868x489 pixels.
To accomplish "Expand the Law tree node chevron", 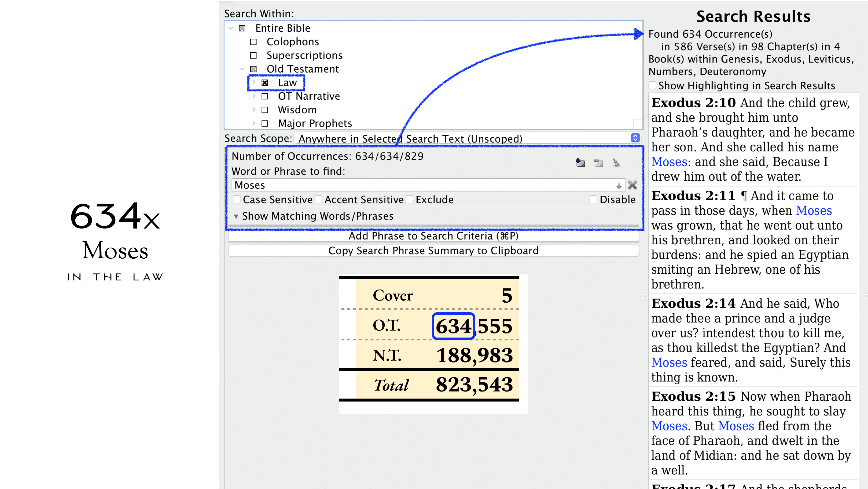I will pyautogui.click(x=254, y=83).
